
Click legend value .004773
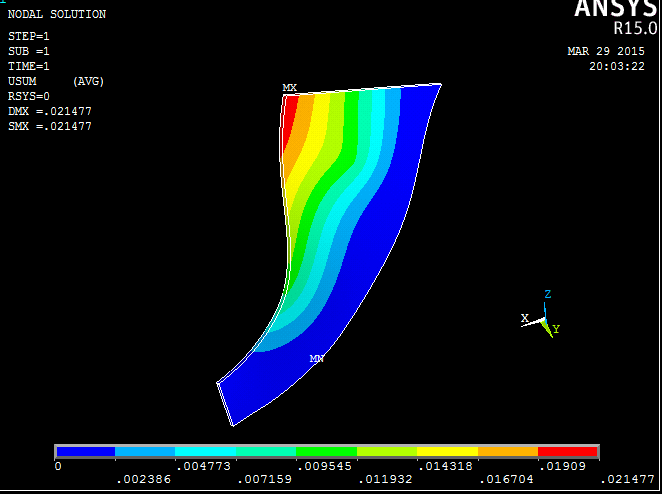[x=203, y=467]
